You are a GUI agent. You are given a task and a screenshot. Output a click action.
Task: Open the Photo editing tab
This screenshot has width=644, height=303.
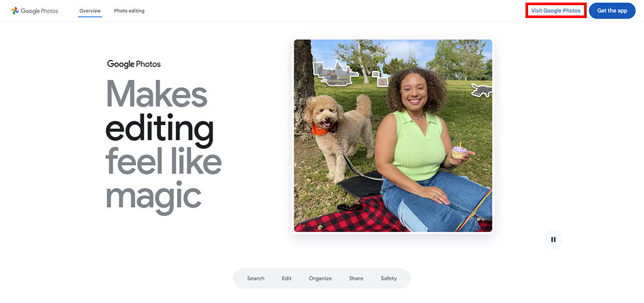pyautogui.click(x=129, y=11)
